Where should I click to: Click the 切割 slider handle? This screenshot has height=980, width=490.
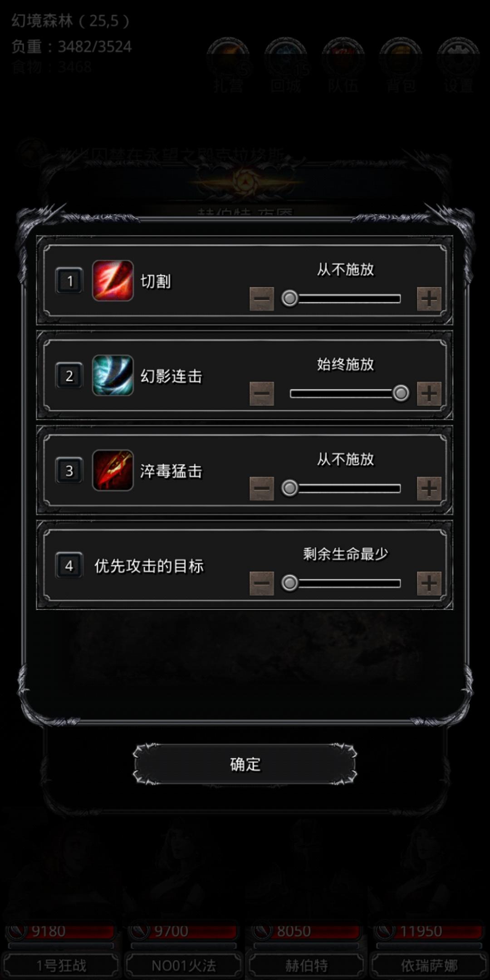(x=290, y=299)
